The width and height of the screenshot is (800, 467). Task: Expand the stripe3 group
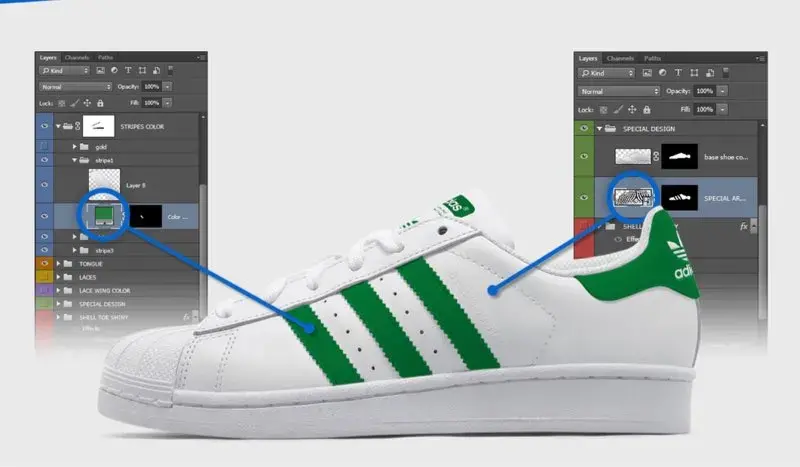pos(74,250)
